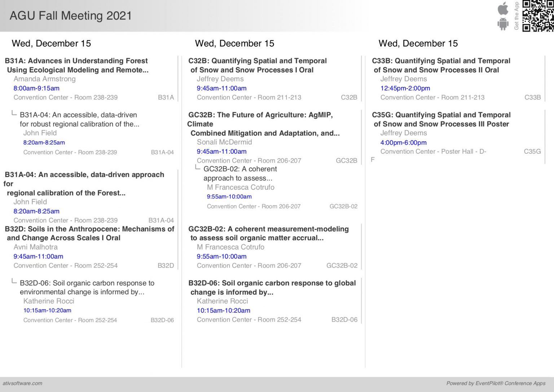Click the right-aligned "C32B" session code
The height and width of the screenshot is (392, 554).
coord(349,97)
